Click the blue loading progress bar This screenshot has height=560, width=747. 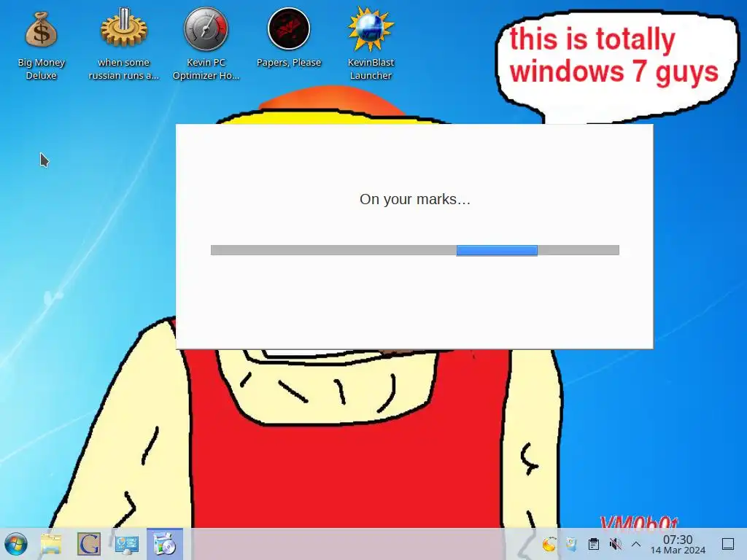(415, 251)
